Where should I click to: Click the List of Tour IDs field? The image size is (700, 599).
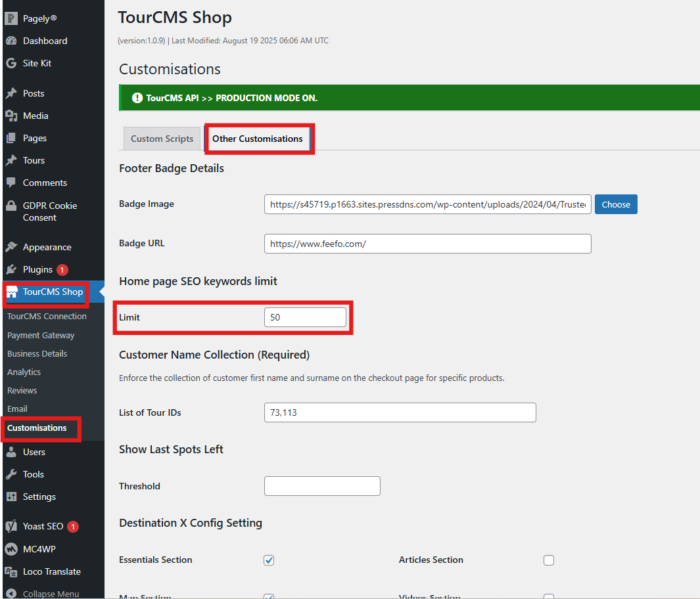pos(400,412)
